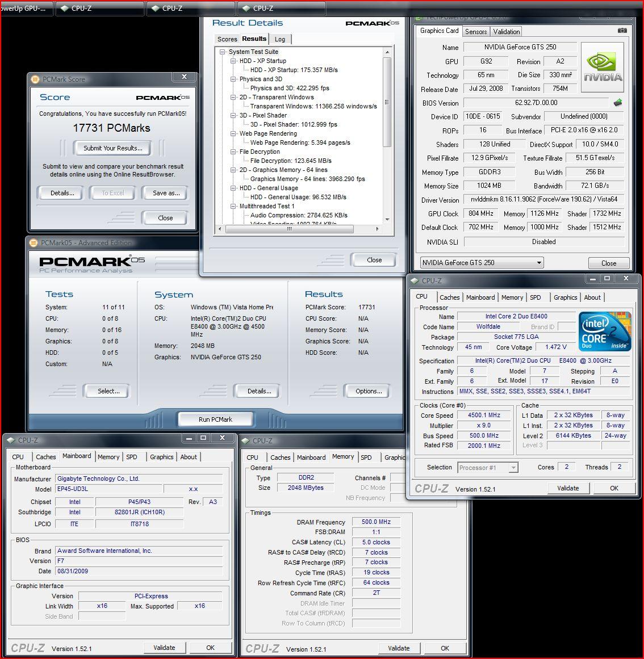Screen dimensions: 644x659
Task: Click the 17731 PCMarks score text
Action: pos(111,128)
